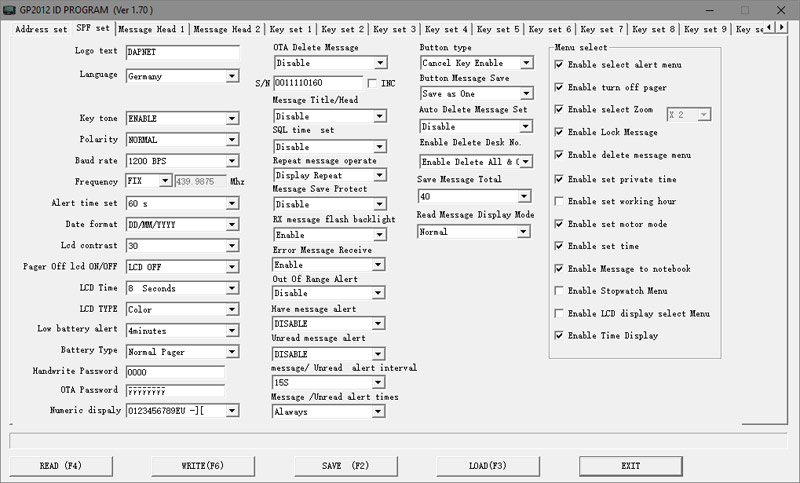Screen dimensions: 800x483
Task: Switch to the Address set tab
Action: click(x=41, y=29)
